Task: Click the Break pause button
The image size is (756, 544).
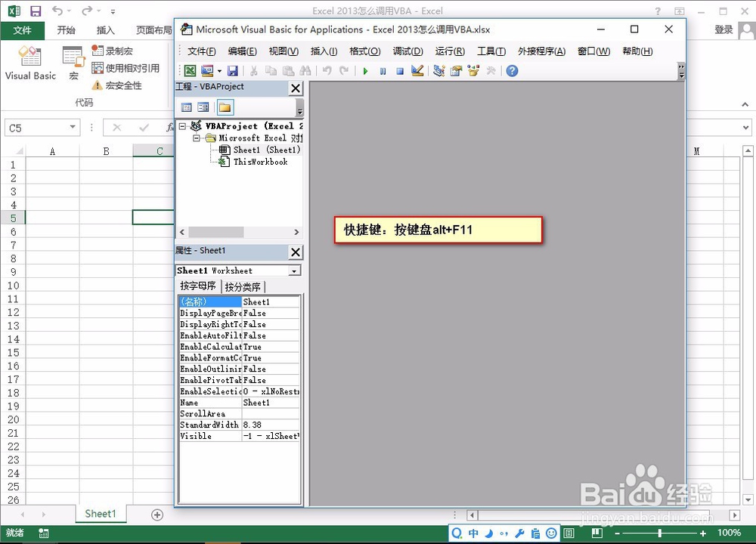Action: coord(383,71)
